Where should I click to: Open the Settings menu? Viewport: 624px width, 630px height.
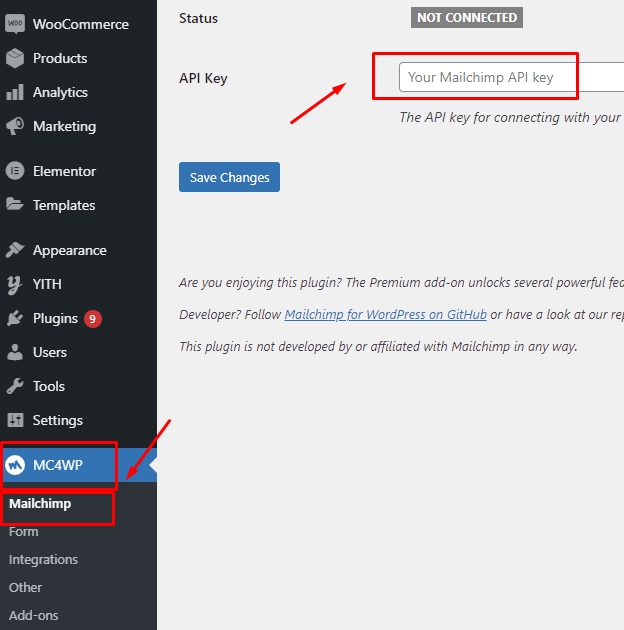(78, 420)
